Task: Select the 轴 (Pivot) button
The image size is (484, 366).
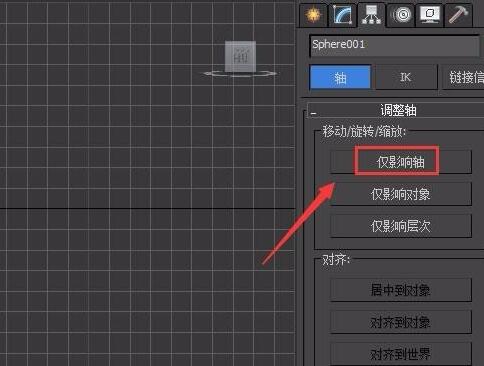Action: [x=340, y=77]
